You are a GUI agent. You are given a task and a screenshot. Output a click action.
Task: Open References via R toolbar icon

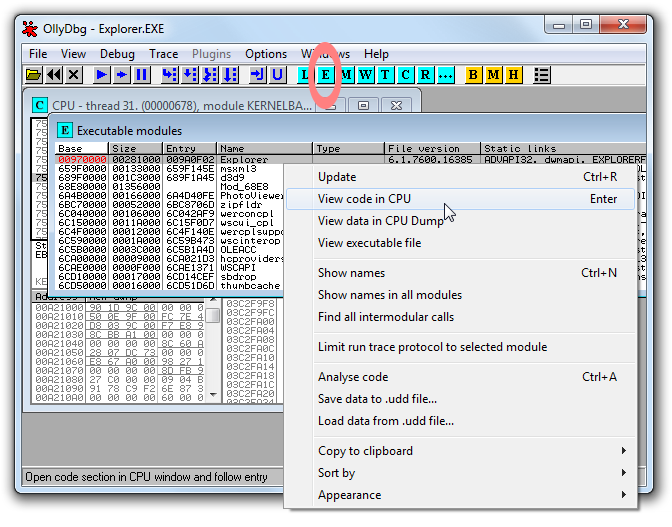(425, 75)
